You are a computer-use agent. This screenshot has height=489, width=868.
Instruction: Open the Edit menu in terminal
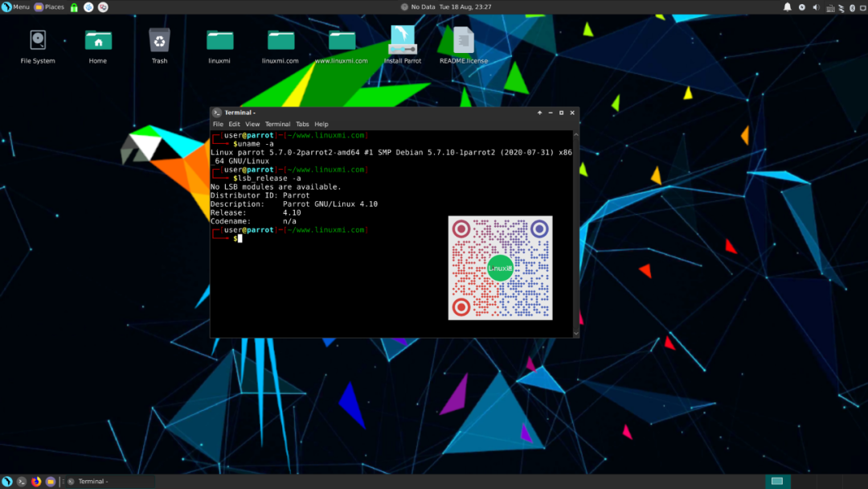pos(234,125)
